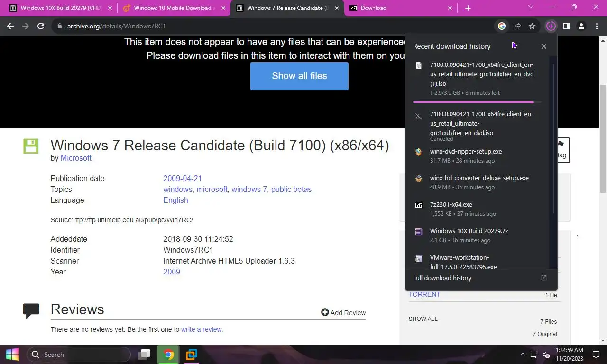Open VMware Workstation from the taskbar
Viewport: 607px width, 364px height.
pyautogui.click(x=192, y=355)
